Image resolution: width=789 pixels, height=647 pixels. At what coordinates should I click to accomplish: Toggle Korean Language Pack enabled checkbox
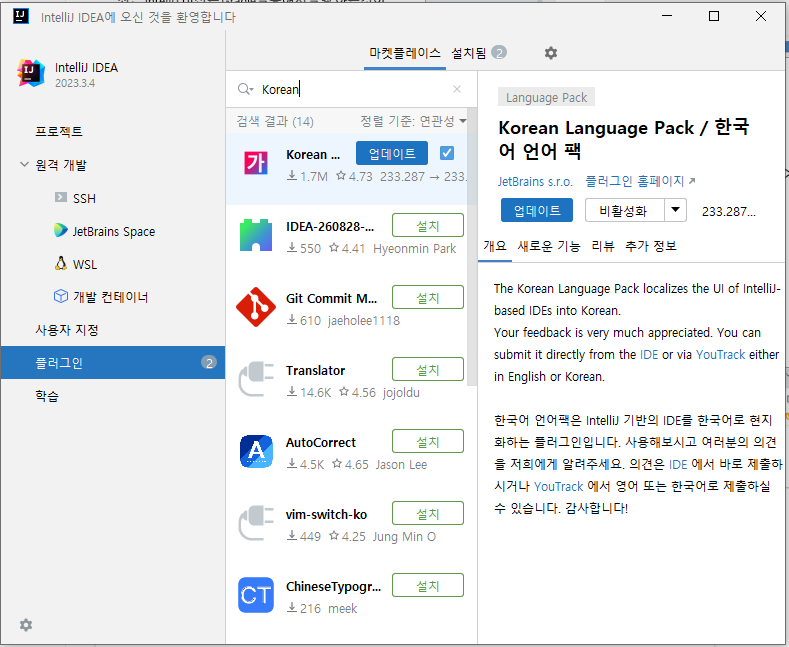447,153
